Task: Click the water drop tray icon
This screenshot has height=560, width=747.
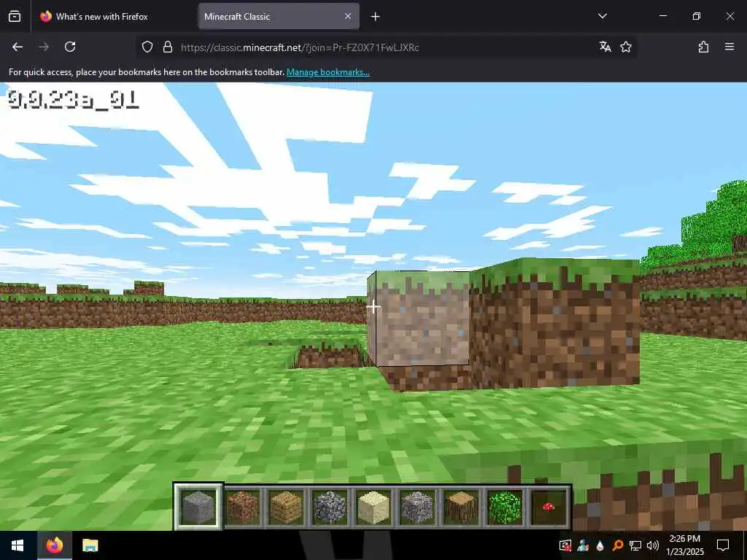Action: coord(600,545)
